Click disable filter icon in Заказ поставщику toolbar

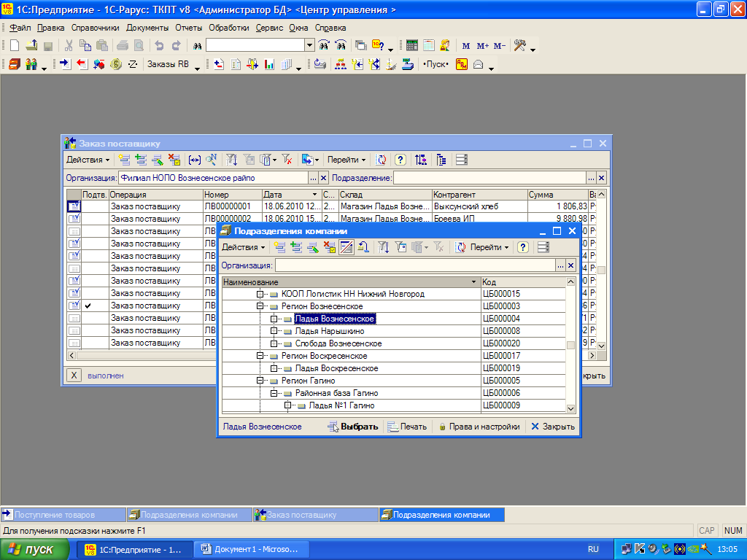tap(287, 160)
